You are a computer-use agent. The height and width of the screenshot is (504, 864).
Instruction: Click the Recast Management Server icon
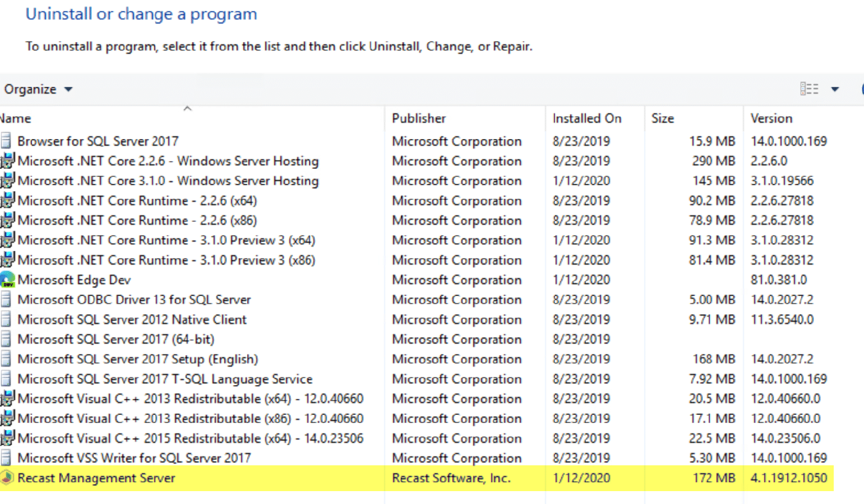point(7,478)
